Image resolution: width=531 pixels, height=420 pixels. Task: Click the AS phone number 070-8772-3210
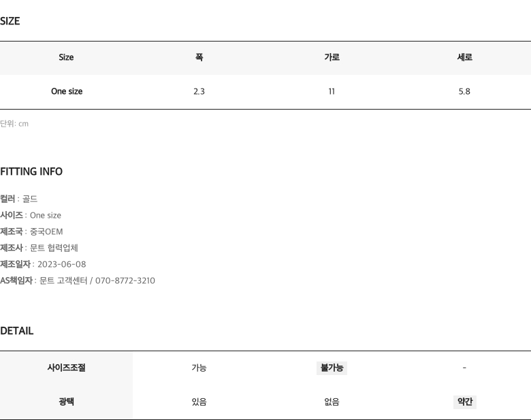click(125, 280)
